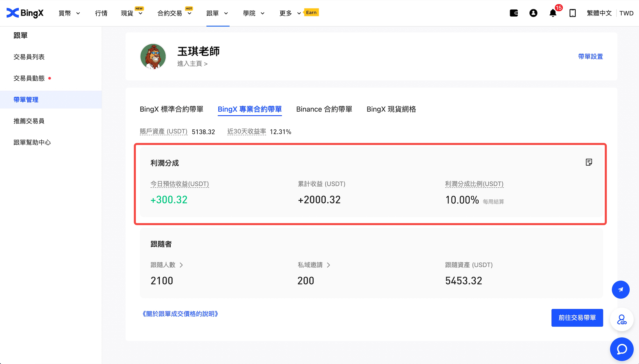The height and width of the screenshot is (364, 639).
Task: Click the 前往交易帶單 button
Action: click(577, 318)
